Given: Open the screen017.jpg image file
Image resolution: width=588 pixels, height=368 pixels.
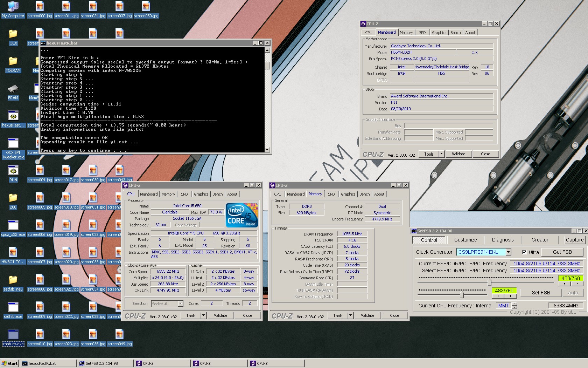Looking at the screenshot, I should tap(66, 174).
